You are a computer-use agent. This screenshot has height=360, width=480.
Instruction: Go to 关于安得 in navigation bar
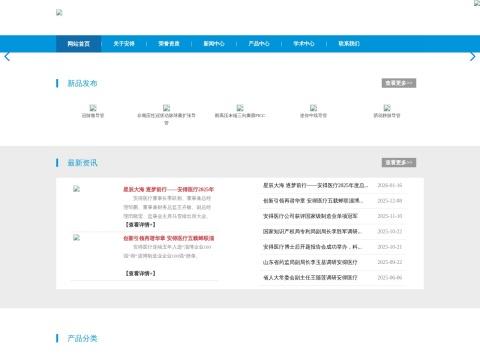click(x=124, y=44)
